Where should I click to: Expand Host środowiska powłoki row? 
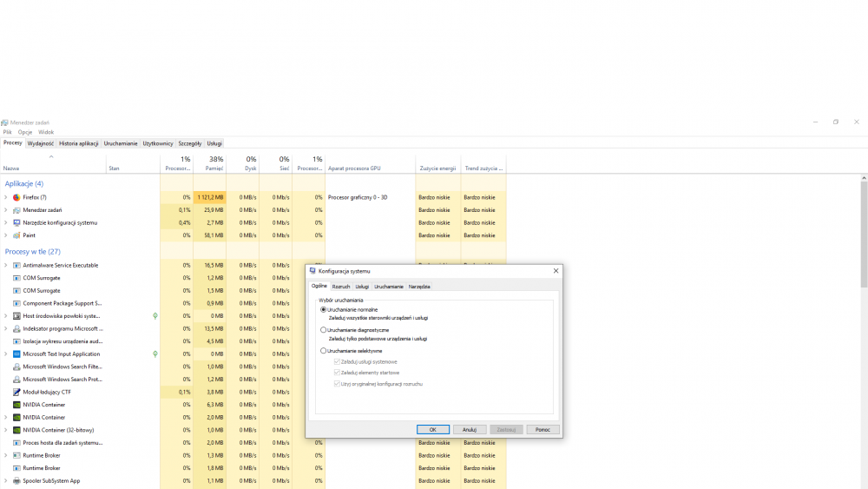click(x=6, y=316)
